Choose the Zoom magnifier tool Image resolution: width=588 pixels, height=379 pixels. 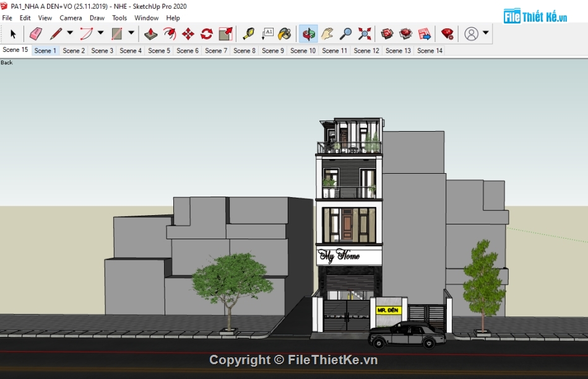pos(346,34)
